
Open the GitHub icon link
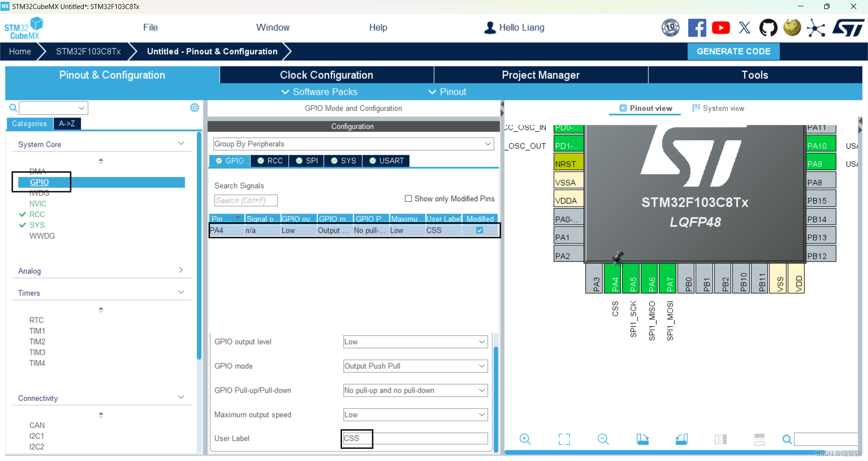click(768, 28)
